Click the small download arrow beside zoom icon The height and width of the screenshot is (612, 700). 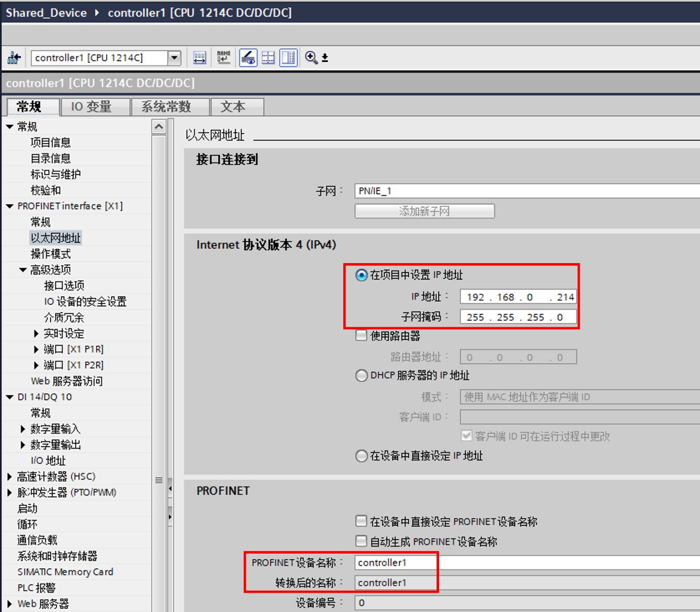pyautogui.click(x=325, y=58)
